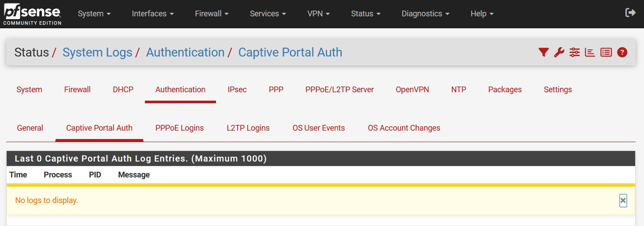Switch to the DHCP log tab
644x226 pixels.
[123, 90]
